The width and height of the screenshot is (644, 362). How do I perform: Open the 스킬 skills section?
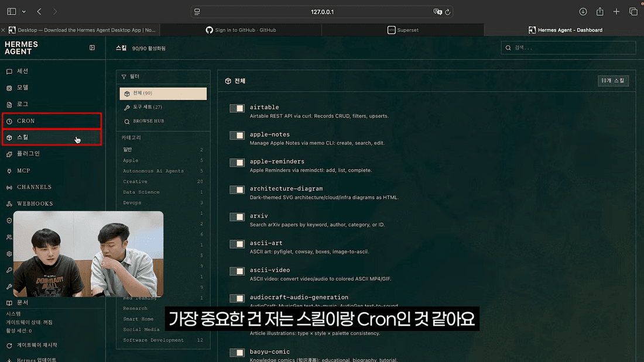pos(52,137)
